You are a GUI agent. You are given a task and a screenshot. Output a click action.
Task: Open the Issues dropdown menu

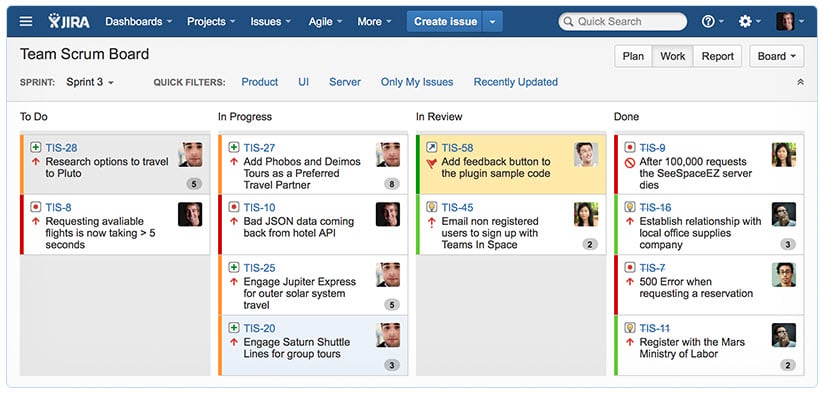coord(271,21)
